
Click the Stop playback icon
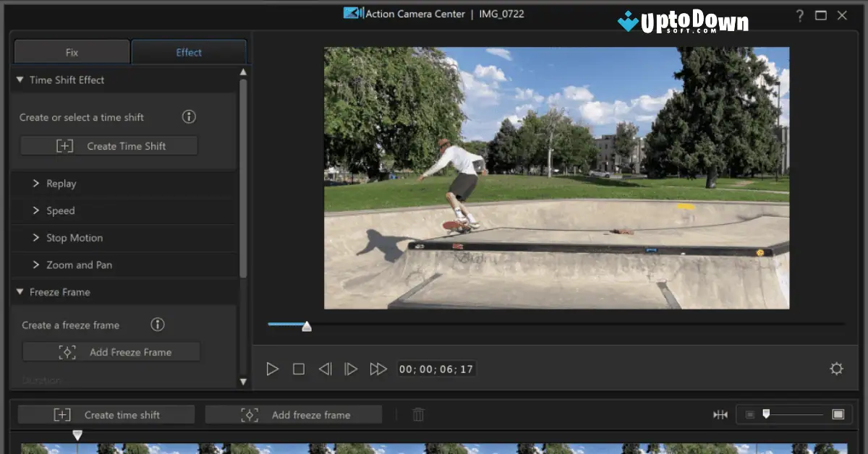tap(299, 369)
